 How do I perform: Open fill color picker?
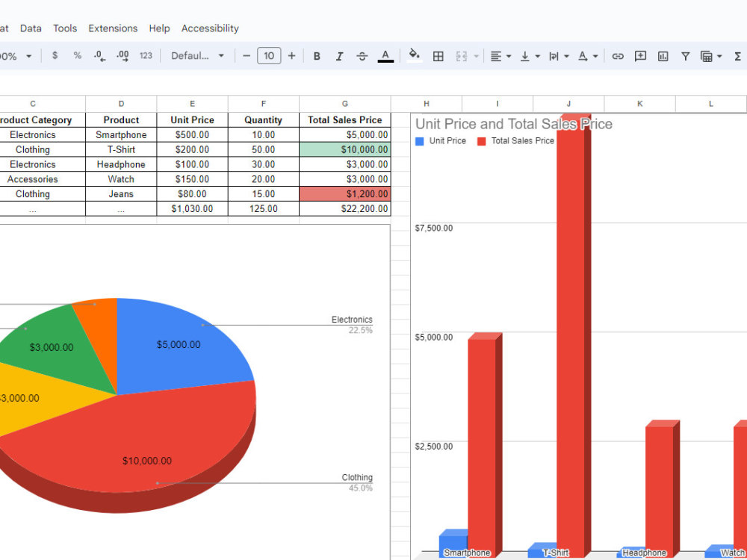click(x=415, y=55)
